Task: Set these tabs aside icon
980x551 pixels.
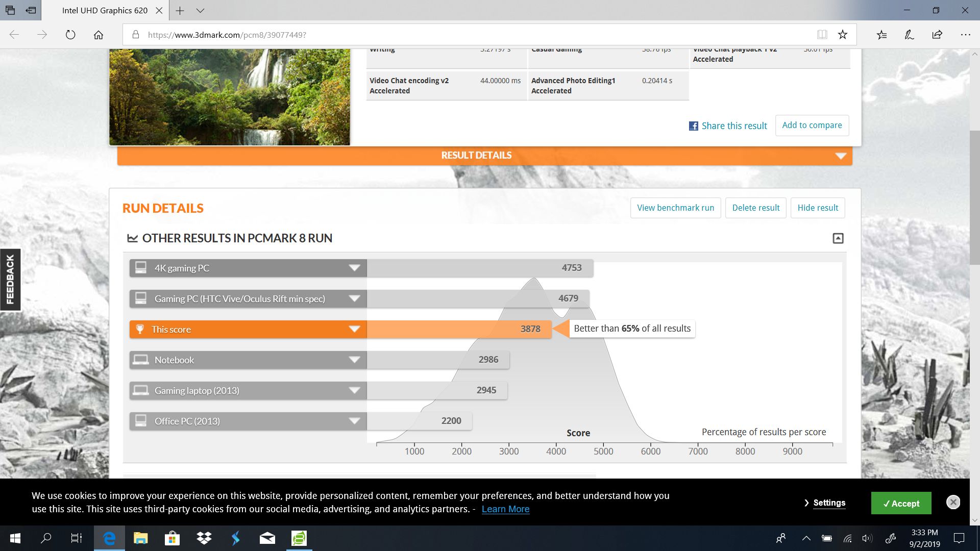Action: (x=31, y=10)
